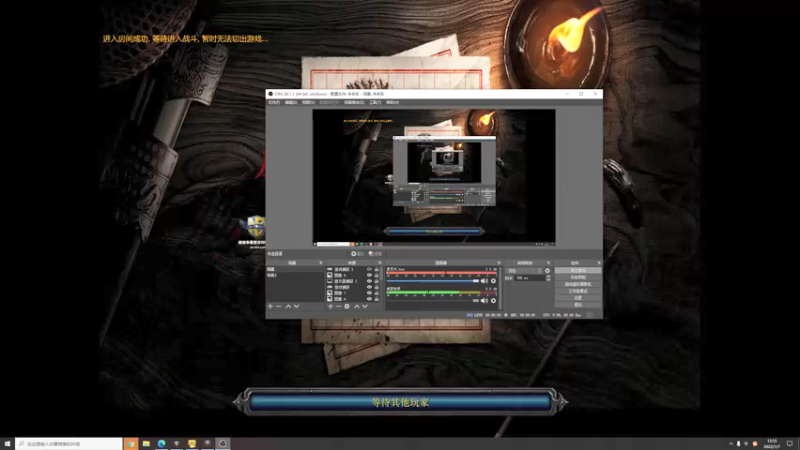
Task: Move the selected scene down in Scenes list
Action: [x=296, y=306]
